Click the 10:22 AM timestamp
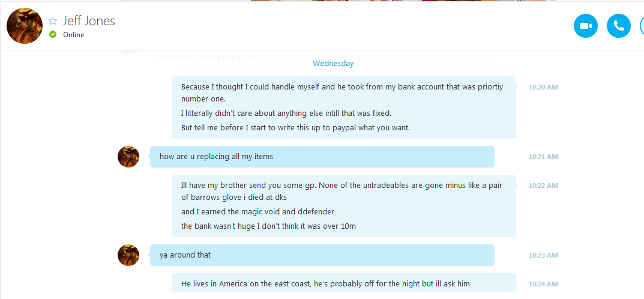Image resolution: width=644 pixels, height=299 pixels. [543, 186]
